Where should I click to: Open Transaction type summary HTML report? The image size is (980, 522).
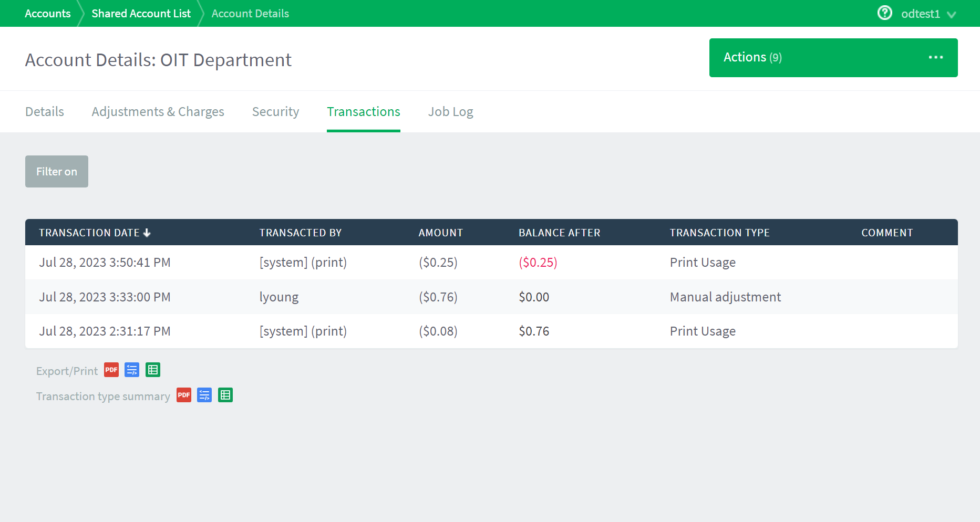(x=204, y=395)
